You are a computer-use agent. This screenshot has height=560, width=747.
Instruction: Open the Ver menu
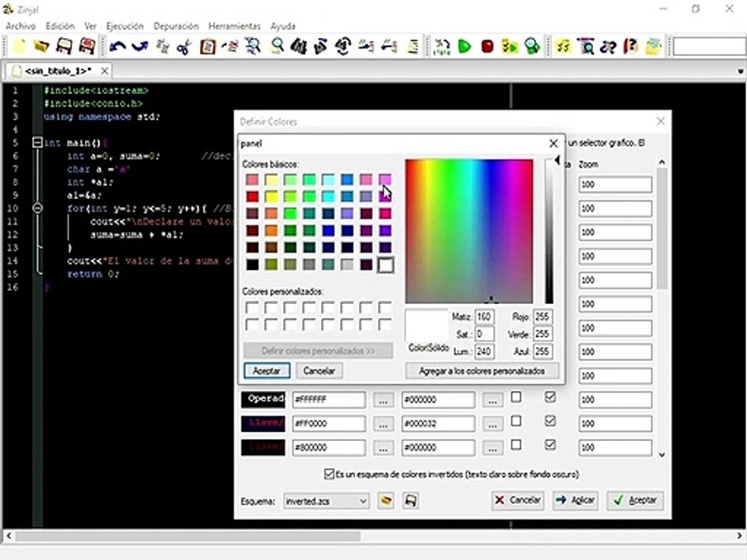coord(90,26)
